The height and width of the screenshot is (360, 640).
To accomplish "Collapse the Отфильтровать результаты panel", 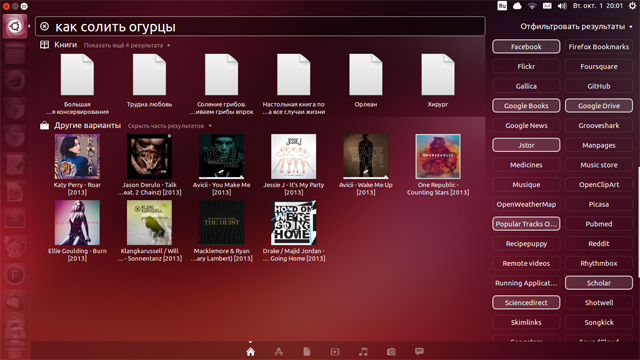I will point(576,27).
